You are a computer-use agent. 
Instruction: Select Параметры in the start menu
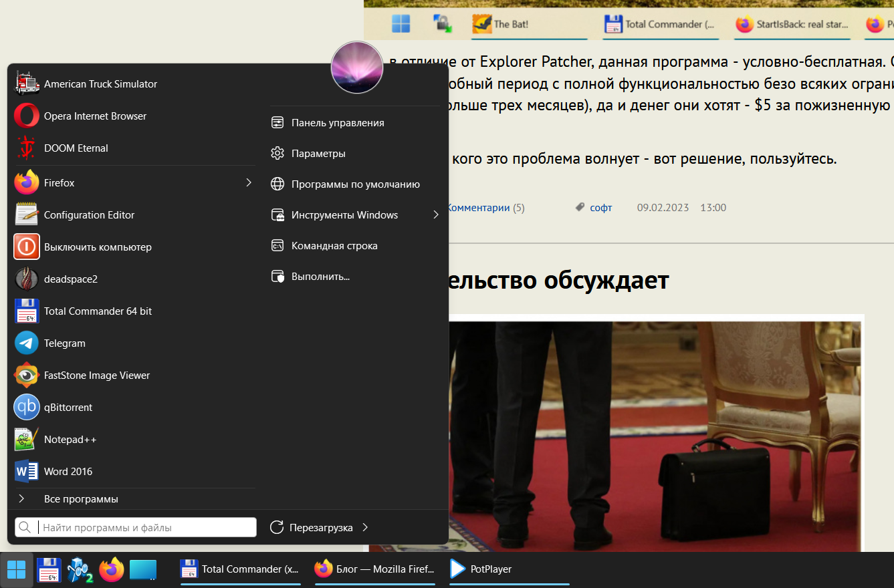tap(318, 154)
